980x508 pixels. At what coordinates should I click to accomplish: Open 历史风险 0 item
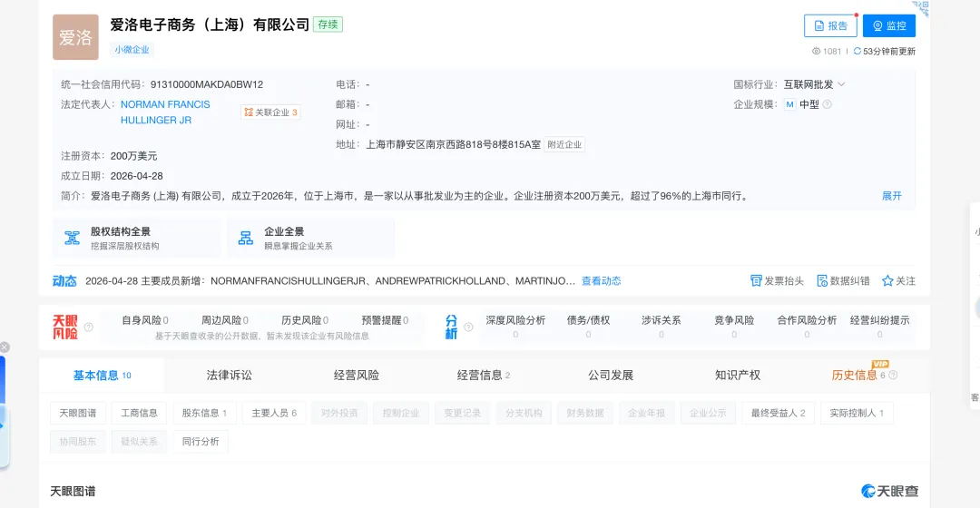305,320
